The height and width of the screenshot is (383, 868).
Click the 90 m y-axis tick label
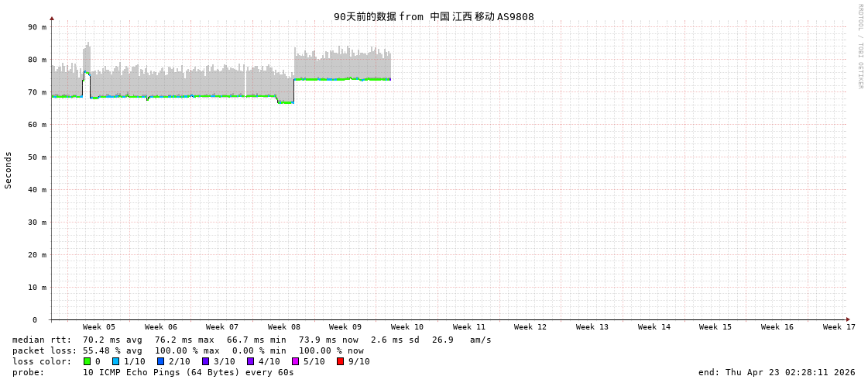click(x=38, y=27)
